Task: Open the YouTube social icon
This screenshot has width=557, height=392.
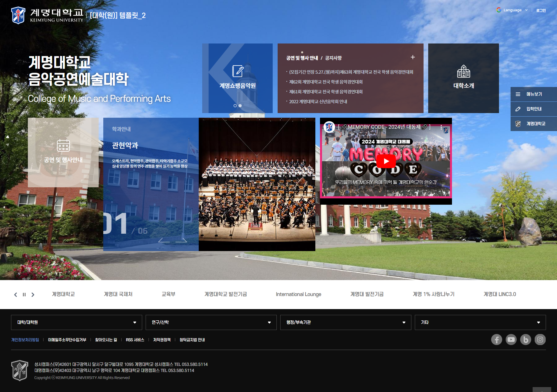Action: click(511, 340)
